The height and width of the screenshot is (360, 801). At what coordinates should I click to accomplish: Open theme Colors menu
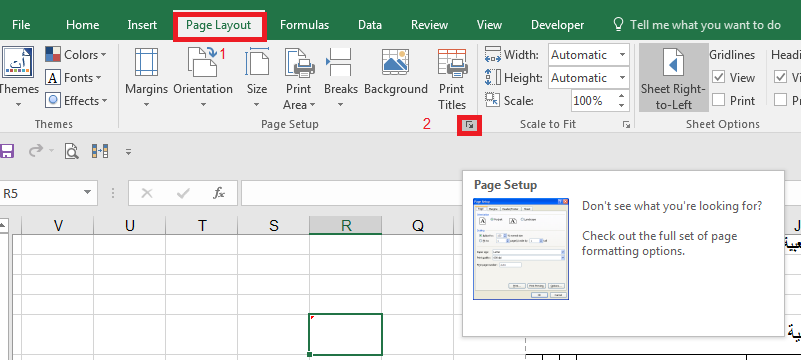pos(76,55)
